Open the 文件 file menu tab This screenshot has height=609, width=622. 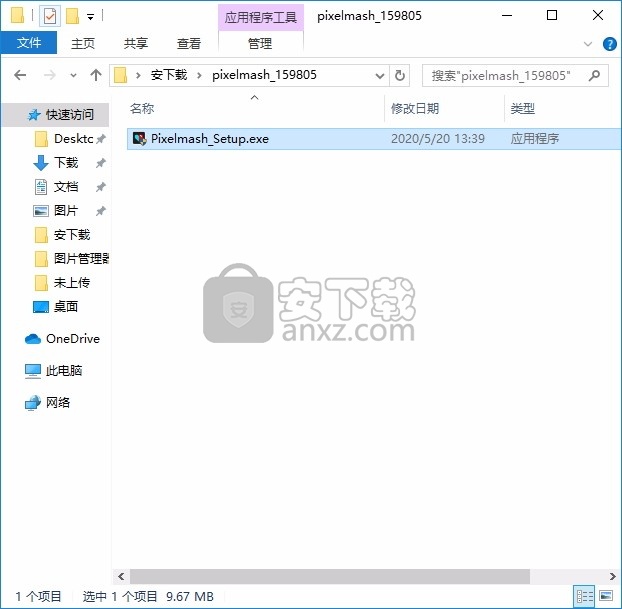(x=29, y=42)
